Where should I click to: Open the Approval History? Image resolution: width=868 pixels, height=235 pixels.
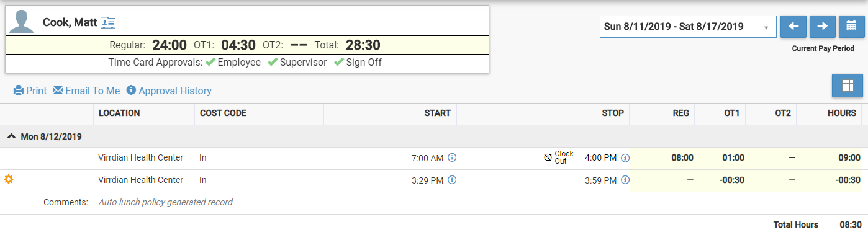coord(169,91)
